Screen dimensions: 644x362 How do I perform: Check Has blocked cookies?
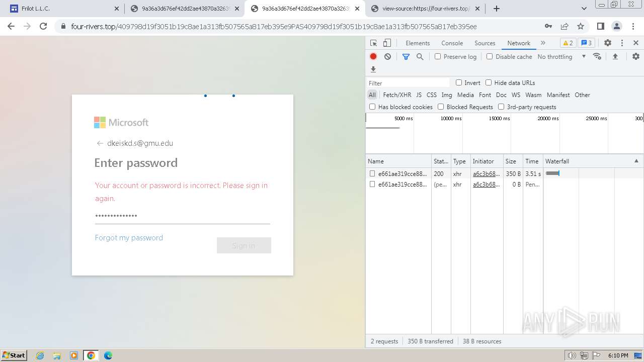pyautogui.click(x=372, y=107)
